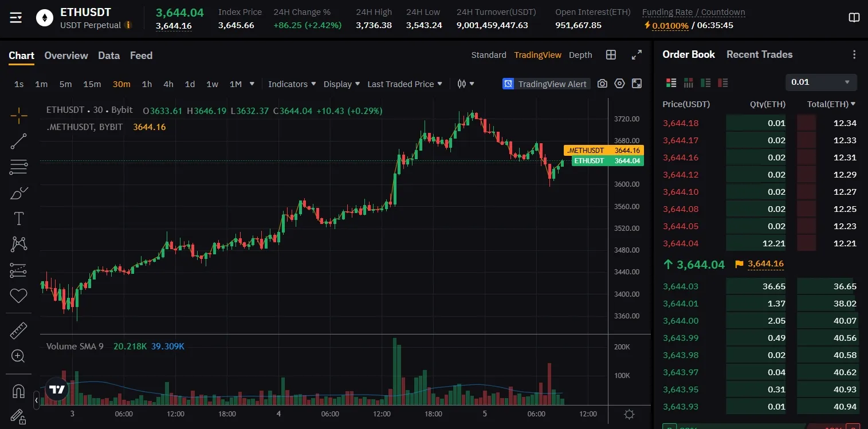Expand the chart to fullscreen via the diagonal arrows
The height and width of the screenshot is (429, 868).
tap(637, 55)
